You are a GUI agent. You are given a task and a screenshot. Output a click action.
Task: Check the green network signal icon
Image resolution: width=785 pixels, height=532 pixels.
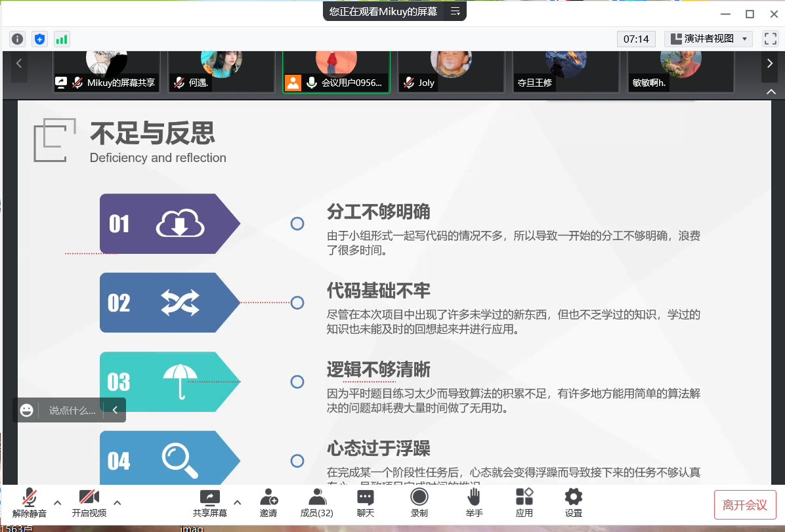[x=62, y=39]
